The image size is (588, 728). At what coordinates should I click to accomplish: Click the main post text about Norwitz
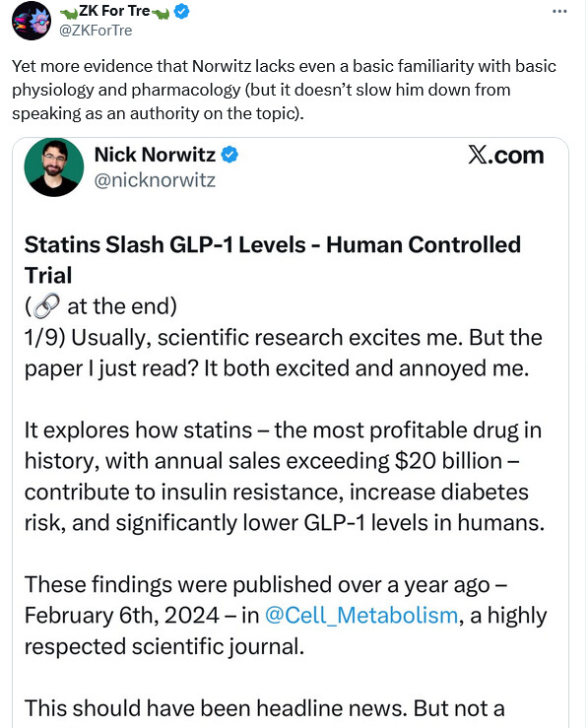pos(284,90)
